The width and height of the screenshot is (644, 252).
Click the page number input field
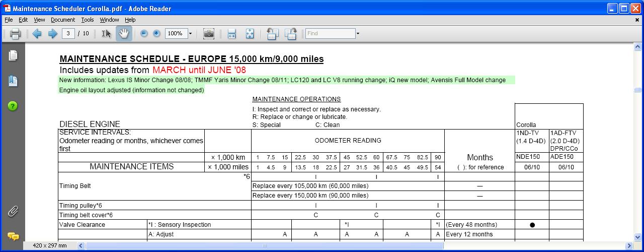tap(68, 34)
